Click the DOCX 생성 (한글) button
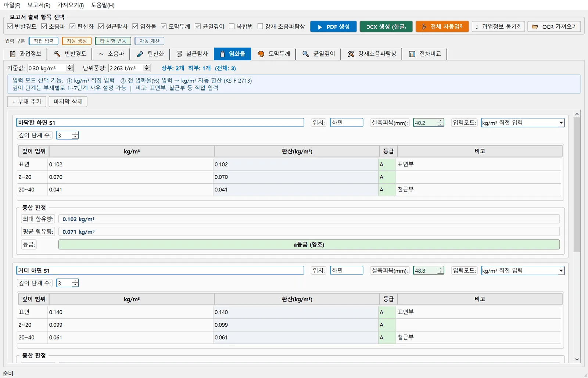Image resolution: width=588 pixels, height=378 pixels. pos(386,27)
